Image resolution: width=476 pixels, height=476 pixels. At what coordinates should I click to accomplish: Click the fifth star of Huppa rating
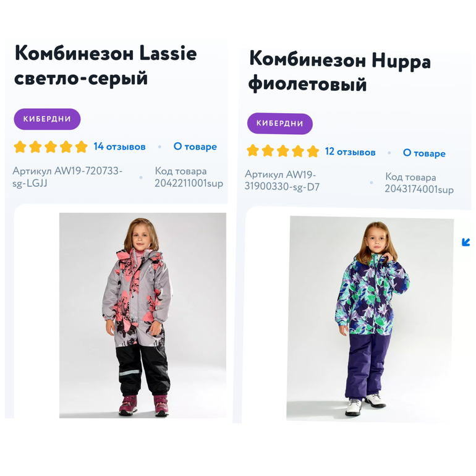tap(313, 151)
